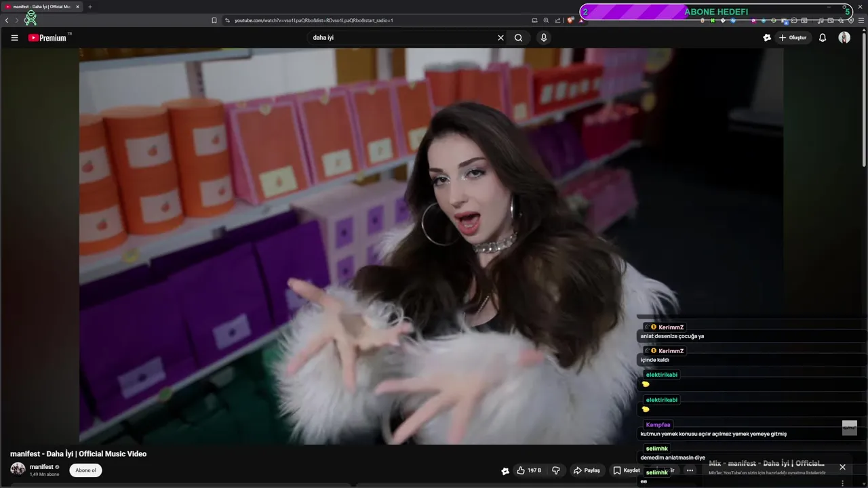Dislike the video
The height and width of the screenshot is (488, 868).
click(556, 470)
